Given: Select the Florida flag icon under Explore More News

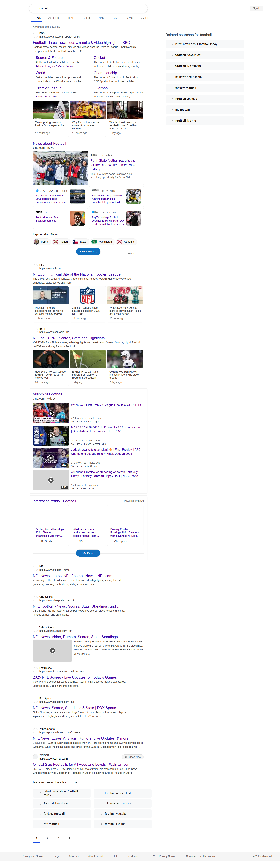Looking at the screenshot, I should 56,242.
